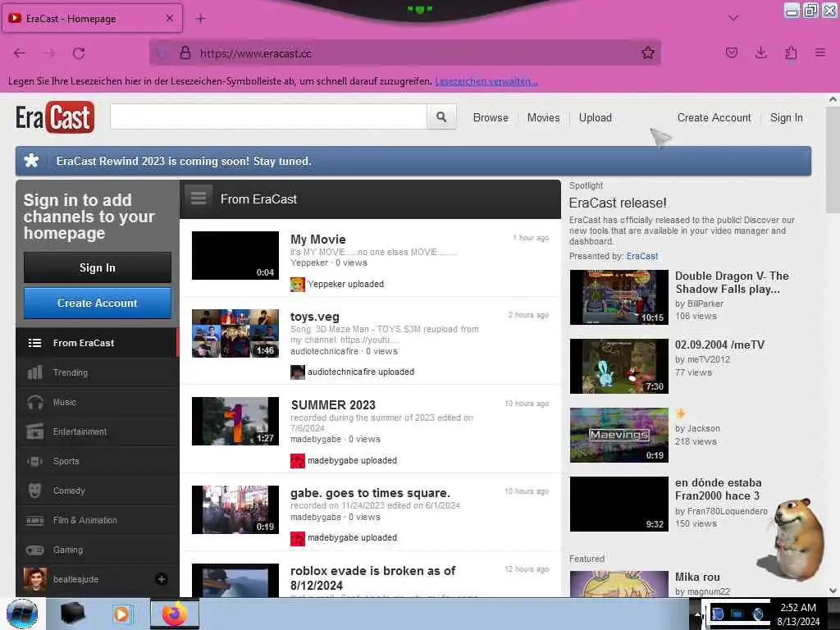Click the EraCast search input field
This screenshot has width=840, height=630.
pyautogui.click(x=268, y=116)
